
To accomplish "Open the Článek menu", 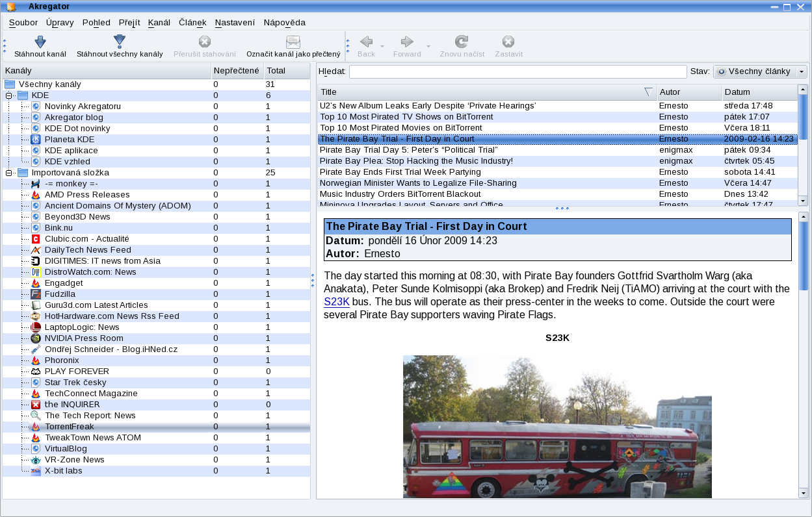I will [192, 22].
